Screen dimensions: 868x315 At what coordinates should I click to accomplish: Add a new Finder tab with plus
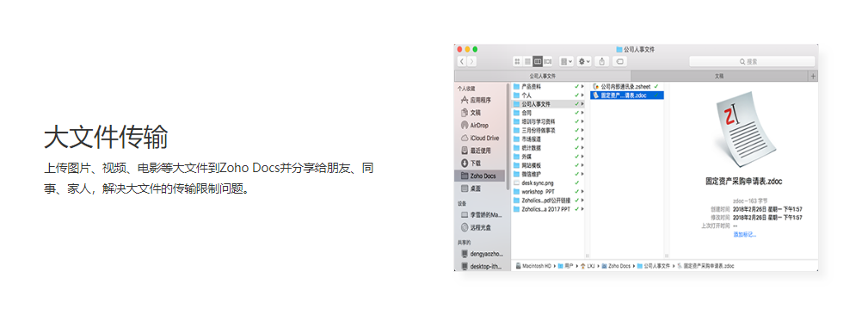(x=813, y=77)
